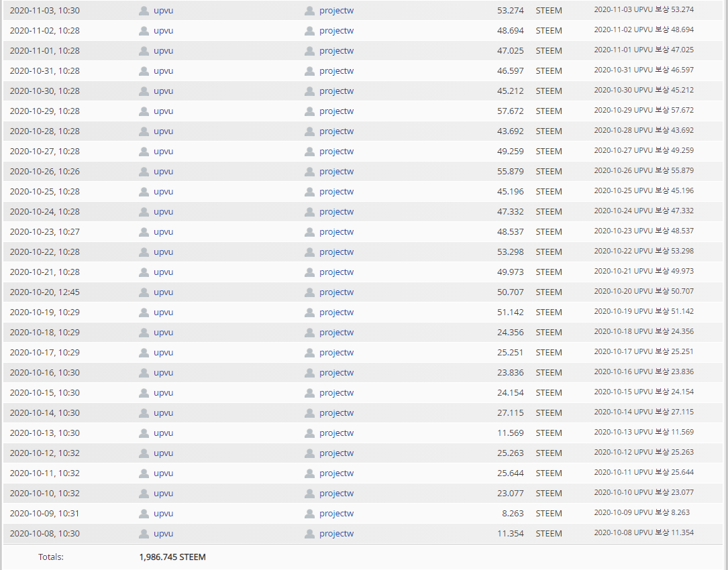Select memo text '2020-10-19 UPVU 보상 51.142'
This screenshot has height=570, width=728.
[644, 311]
